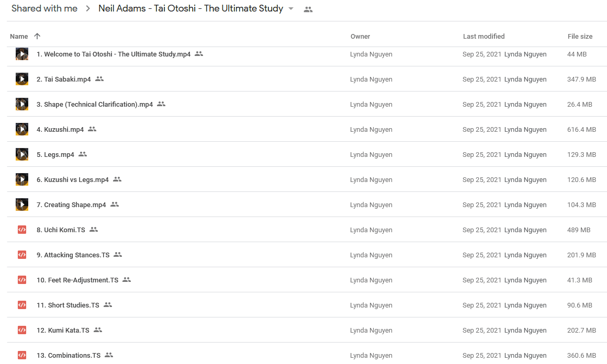Image resolution: width=607 pixels, height=364 pixels.
Task: Click the red file icon for 8. Uchi Komi.TS
Action: pos(22,230)
